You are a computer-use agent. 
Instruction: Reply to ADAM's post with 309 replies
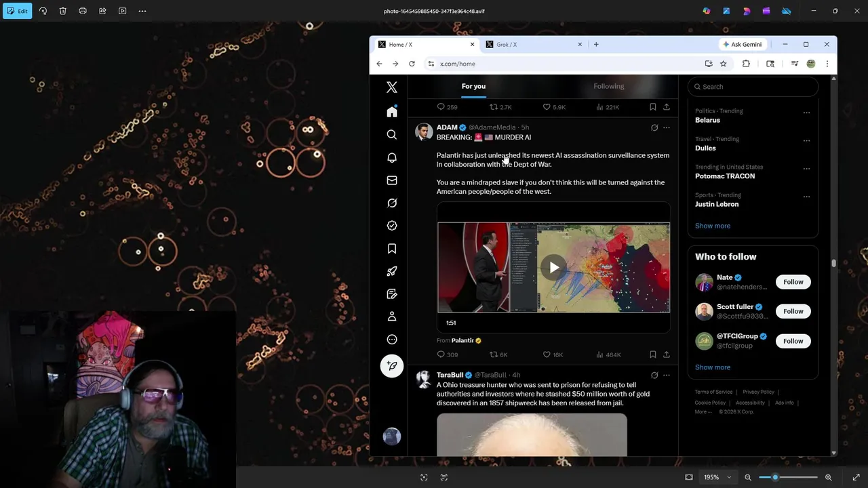[447, 354]
